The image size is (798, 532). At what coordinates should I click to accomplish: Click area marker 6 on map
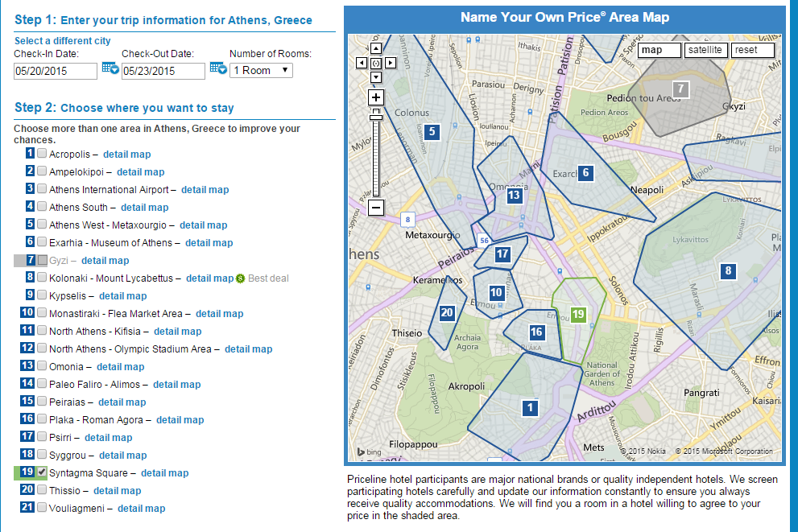585,173
